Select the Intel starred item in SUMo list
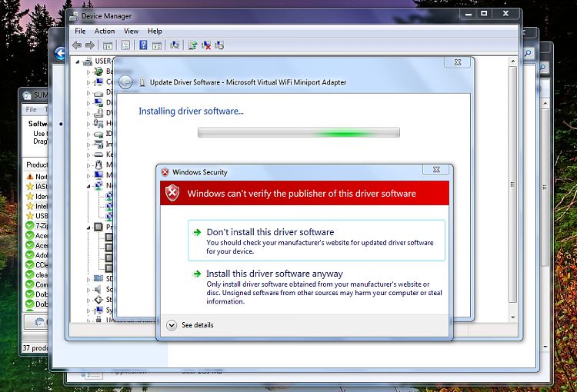 (37, 206)
